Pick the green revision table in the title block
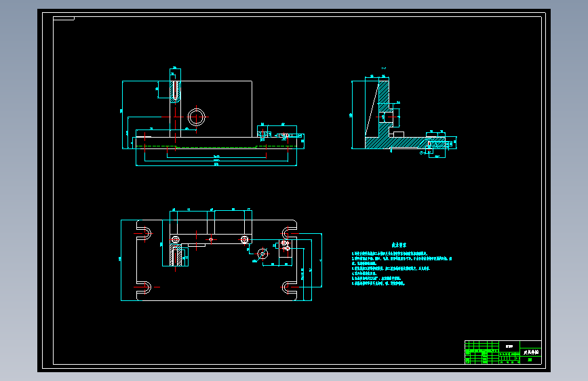 (482, 353)
